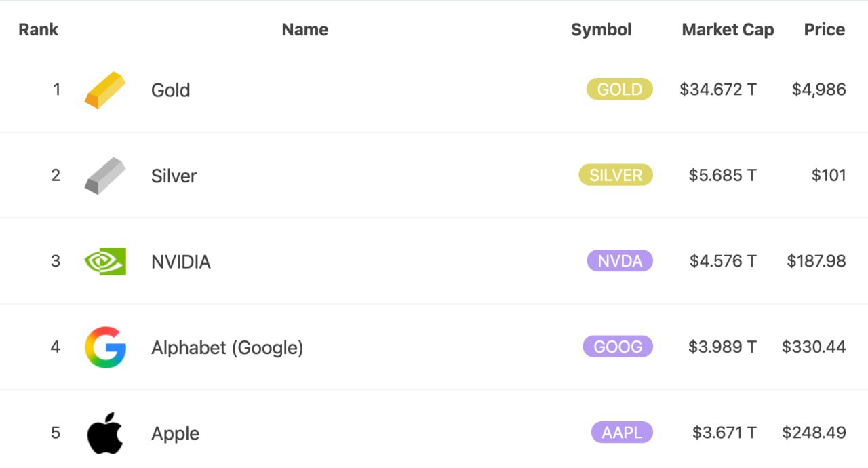Screen dimensions: 868x468
Task: Click the purple NVDA ticker badge
Action: [x=620, y=261]
